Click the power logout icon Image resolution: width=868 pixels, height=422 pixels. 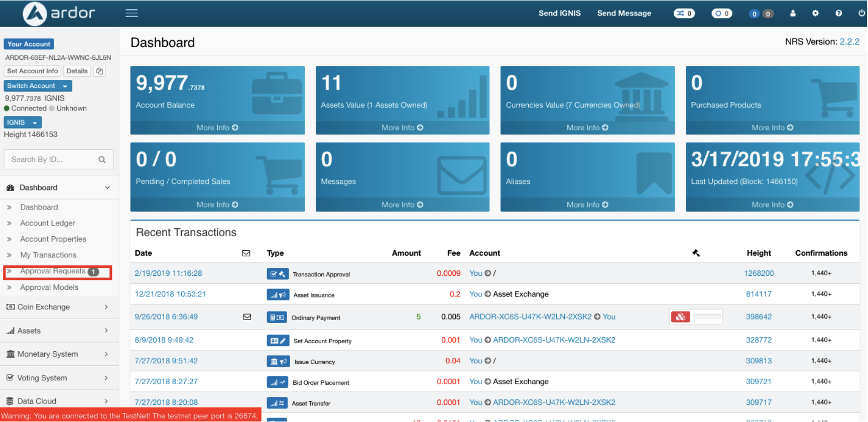pyautogui.click(x=861, y=13)
